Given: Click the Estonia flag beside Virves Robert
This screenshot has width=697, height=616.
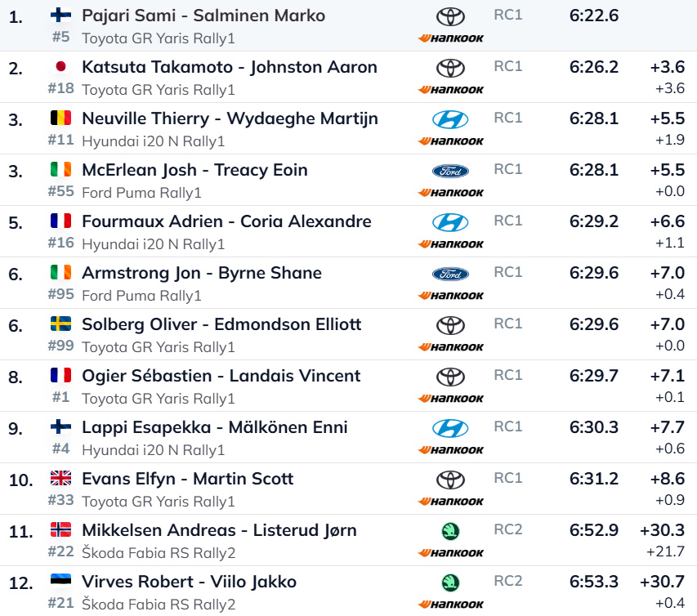Looking at the screenshot, I should [60, 582].
